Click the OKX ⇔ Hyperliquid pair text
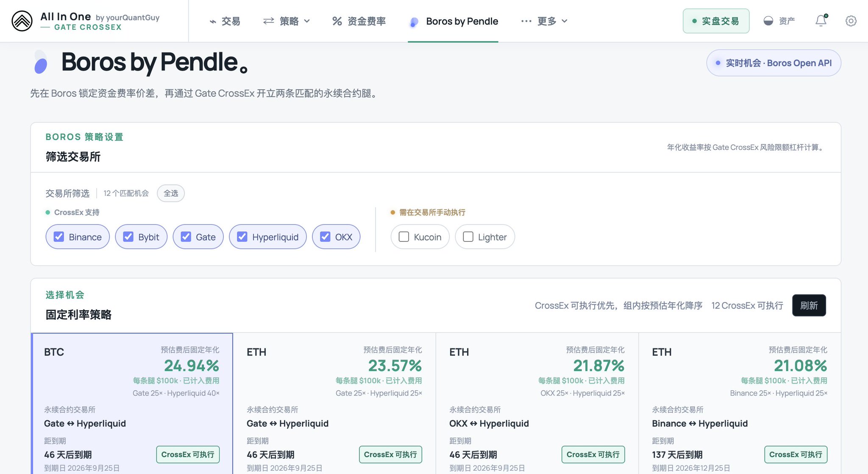Image resolution: width=868 pixels, height=474 pixels. [x=489, y=424]
